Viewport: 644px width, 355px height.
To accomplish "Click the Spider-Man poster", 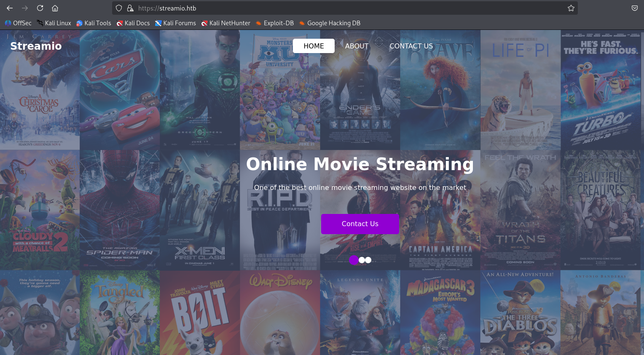I will [x=120, y=210].
